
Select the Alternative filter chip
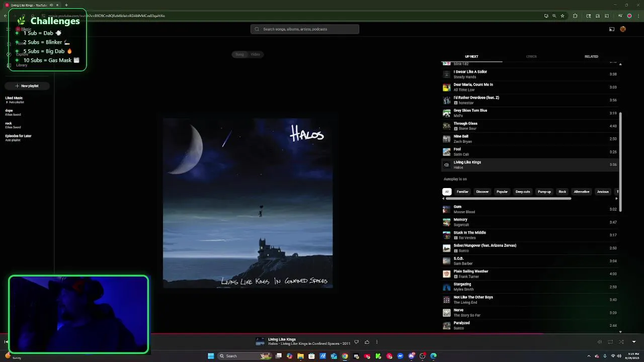click(582, 192)
